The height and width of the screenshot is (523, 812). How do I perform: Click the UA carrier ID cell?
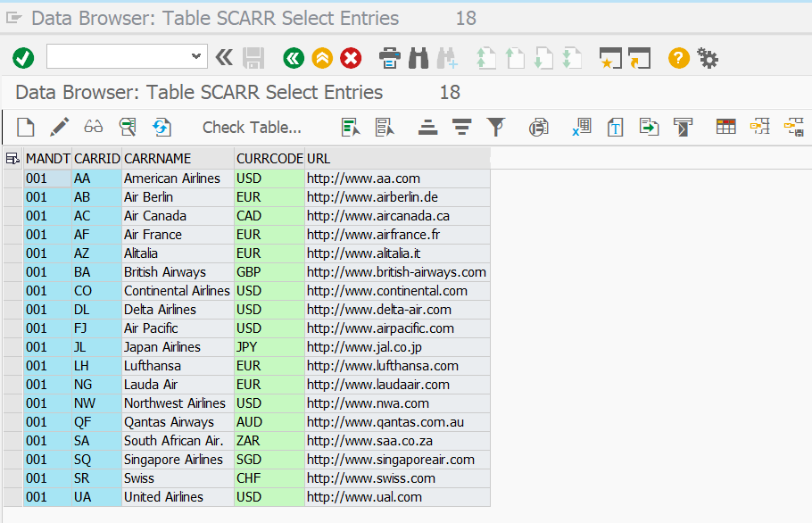pos(97,497)
